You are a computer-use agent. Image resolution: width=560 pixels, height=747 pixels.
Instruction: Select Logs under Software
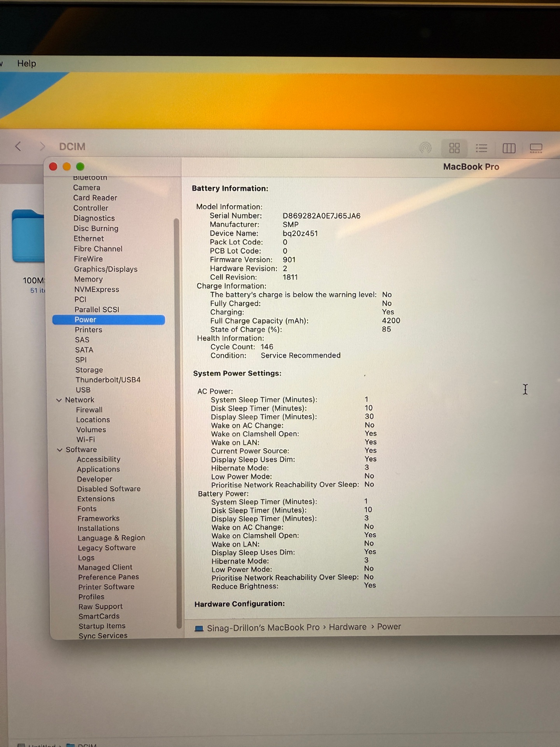click(86, 558)
